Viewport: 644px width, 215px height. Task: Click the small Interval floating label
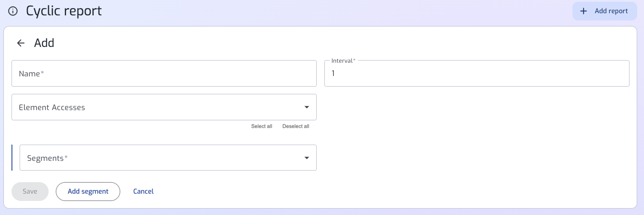pos(343,61)
